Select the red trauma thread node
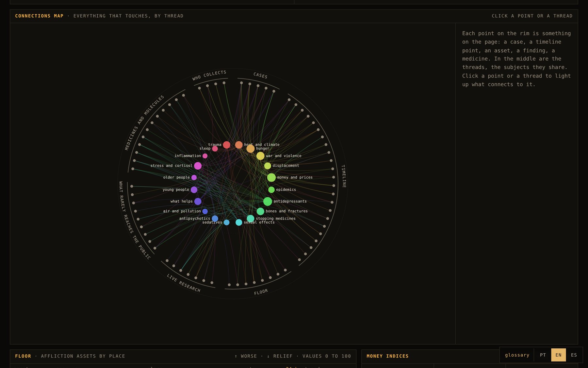 [226, 145]
